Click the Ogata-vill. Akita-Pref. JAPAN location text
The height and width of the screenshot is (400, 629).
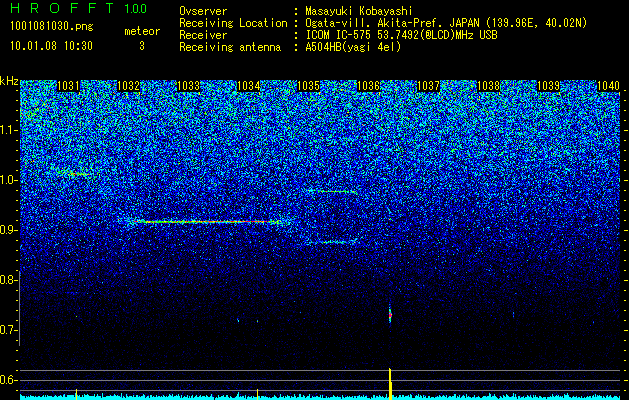pos(446,23)
